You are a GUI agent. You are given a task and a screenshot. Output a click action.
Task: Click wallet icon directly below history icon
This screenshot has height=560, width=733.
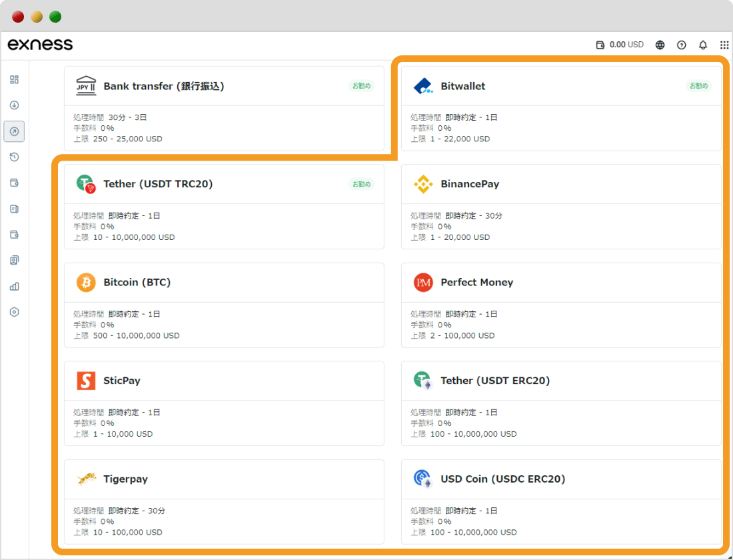(15, 183)
